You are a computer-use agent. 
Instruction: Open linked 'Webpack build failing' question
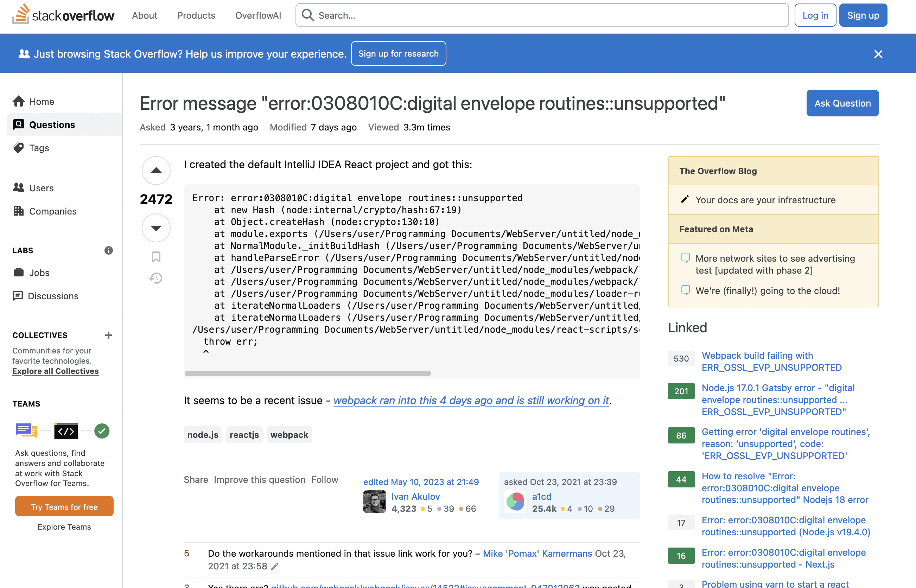[771, 361]
